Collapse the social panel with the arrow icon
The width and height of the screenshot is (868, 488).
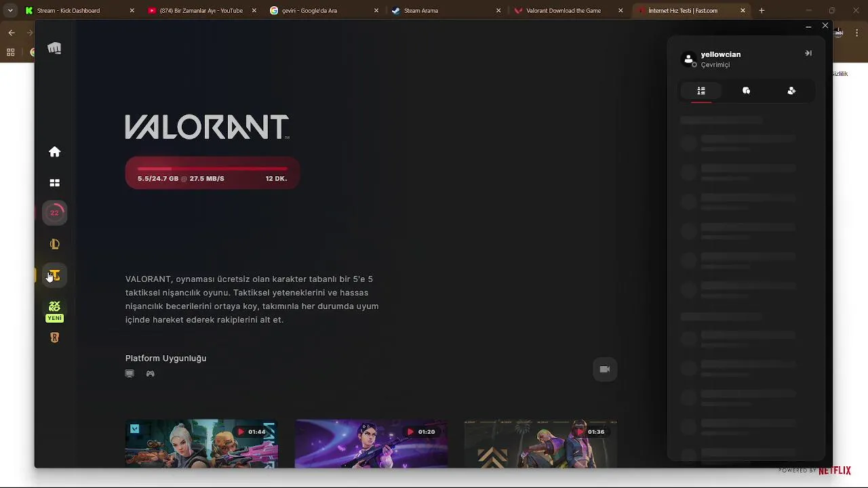pos(808,53)
